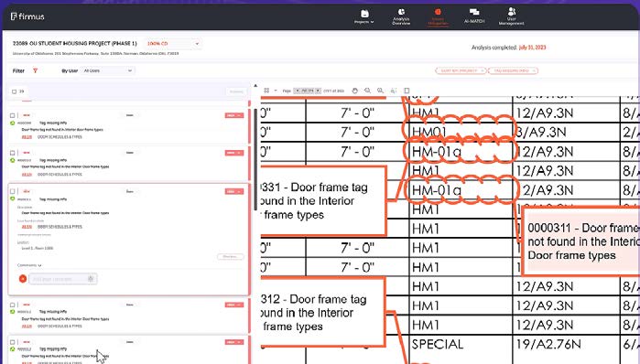The width and height of the screenshot is (640, 364).
Task: Open the view mode dropdown arrow beside grid icon
Action: click(x=276, y=91)
